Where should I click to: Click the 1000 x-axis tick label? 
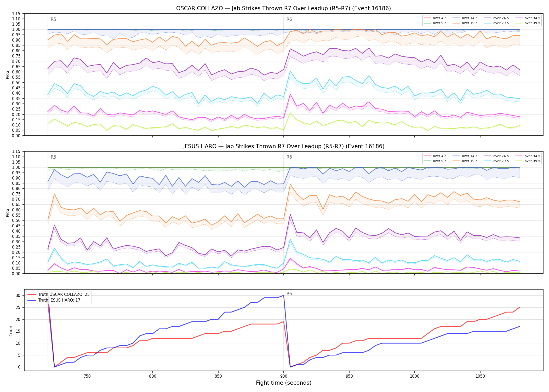tap(415, 376)
